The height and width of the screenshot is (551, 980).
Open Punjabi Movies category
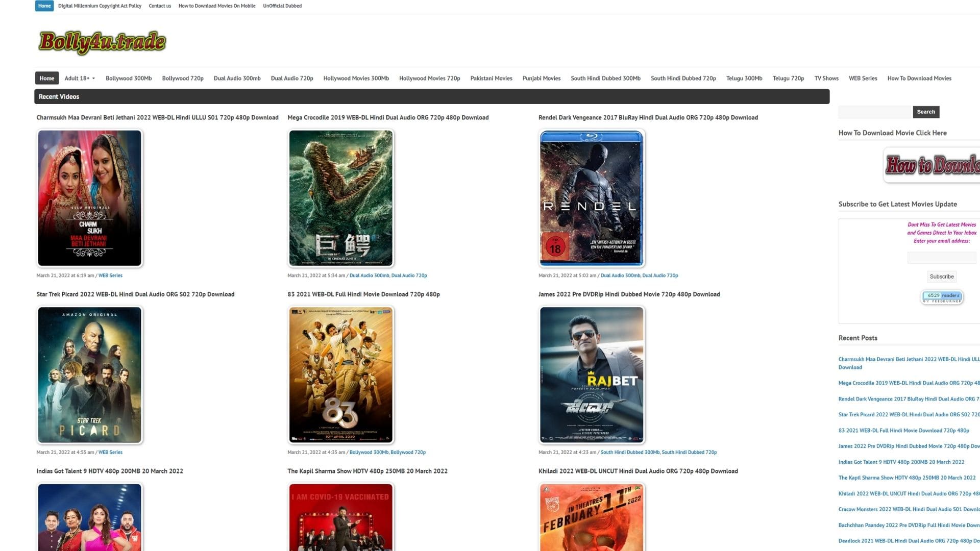pos(541,78)
